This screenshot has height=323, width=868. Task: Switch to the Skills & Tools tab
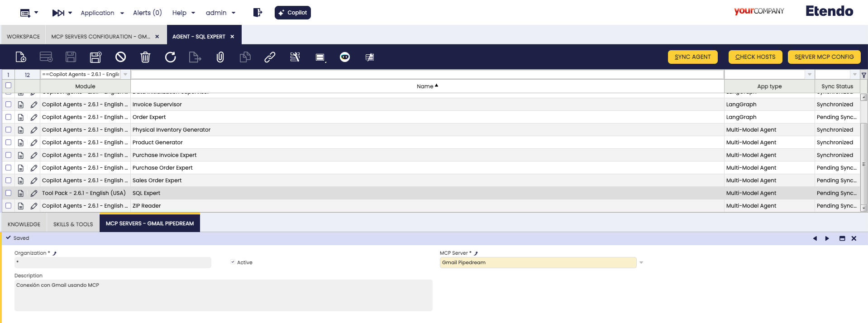tap(73, 224)
